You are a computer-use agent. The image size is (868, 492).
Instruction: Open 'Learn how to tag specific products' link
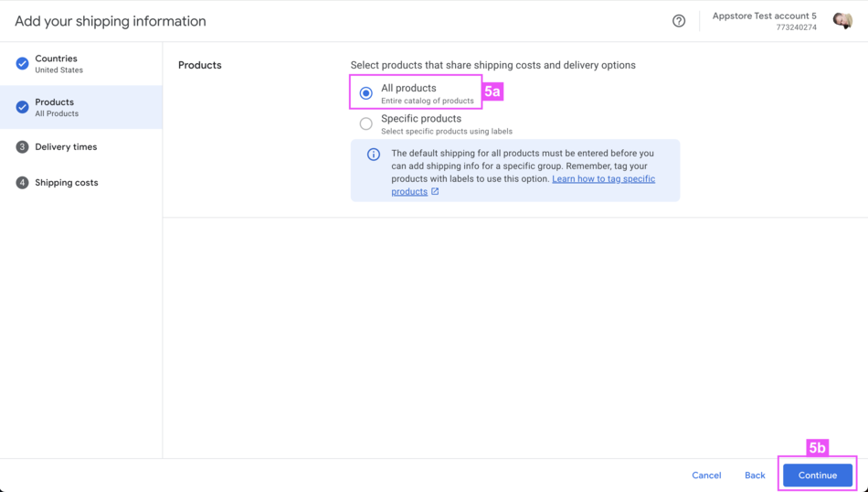coord(603,179)
